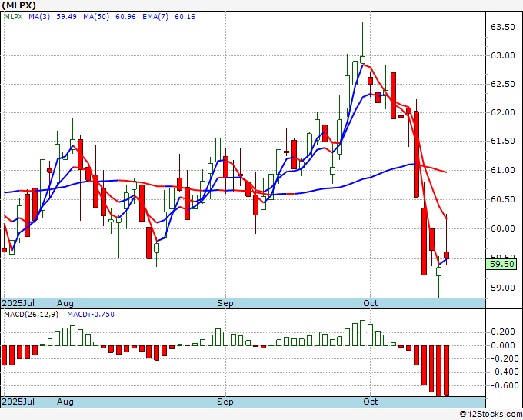523x420 pixels.
Task: Click the Sep label on MACD panel axis
Action: [x=225, y=402]
